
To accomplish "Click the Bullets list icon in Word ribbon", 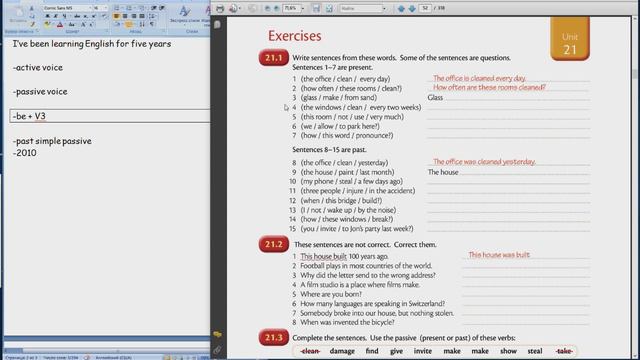I will click(x=116, y=8).
